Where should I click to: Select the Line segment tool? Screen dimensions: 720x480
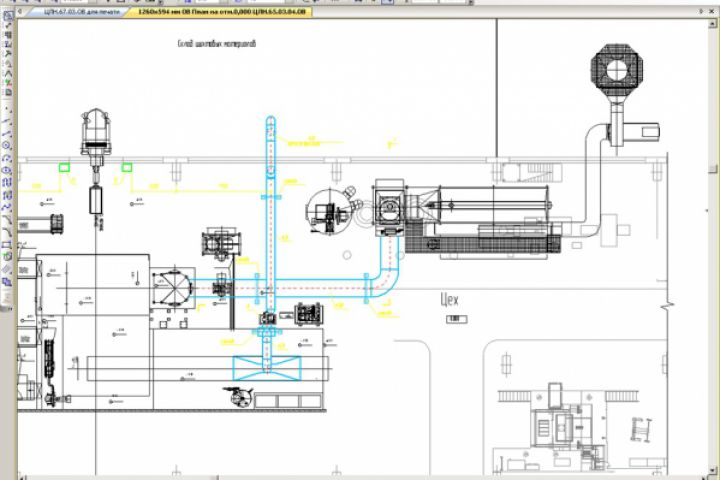click(7, 122)
